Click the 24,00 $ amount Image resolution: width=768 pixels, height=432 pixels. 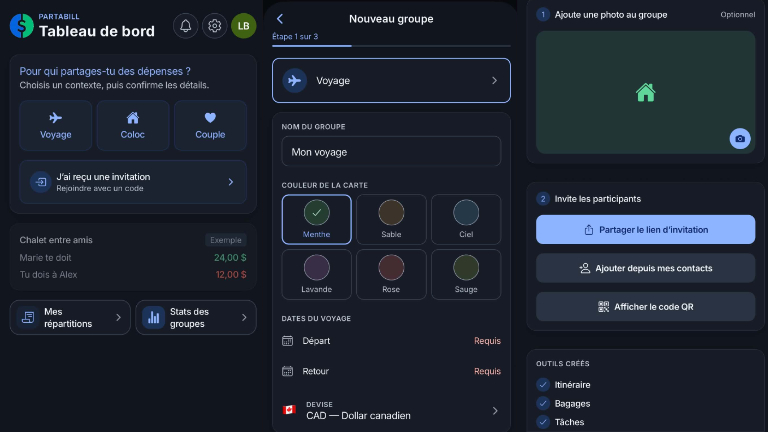point(230,258)
